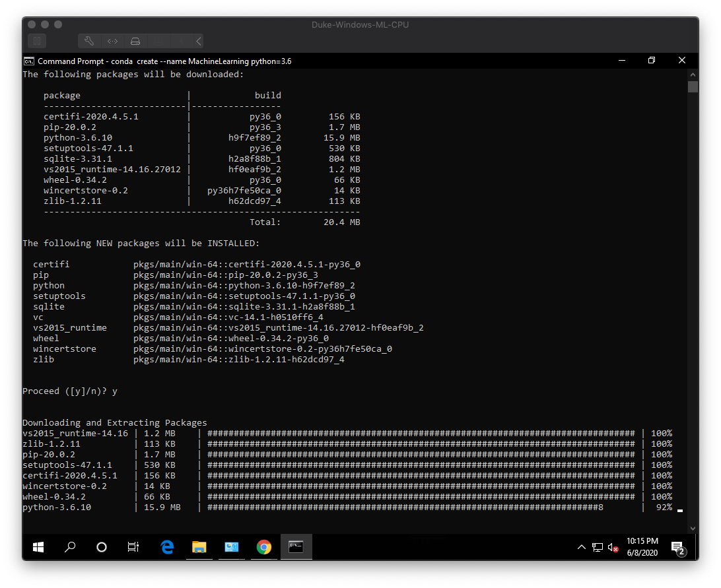721x588 pixels.
Task: Collapse the toolbar with the chevron arrow
Action: [197, 41]
